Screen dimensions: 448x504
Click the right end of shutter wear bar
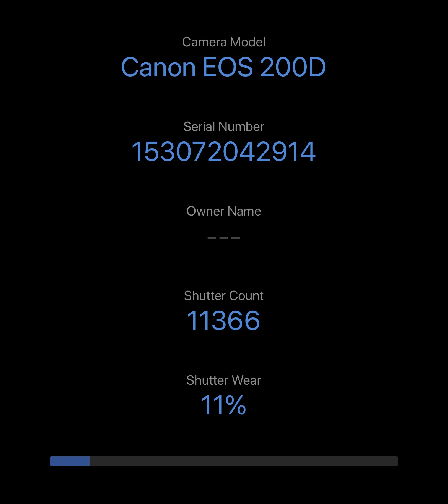point(396,461)
